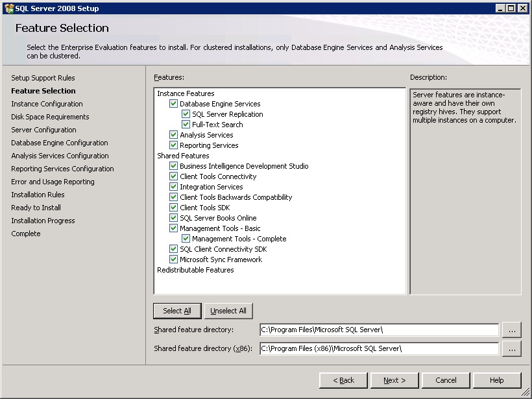This screenshot has width=532, height=399.
Task: Click the SQL Server Setup title bar icon
Action: click(x=9, y=8)
